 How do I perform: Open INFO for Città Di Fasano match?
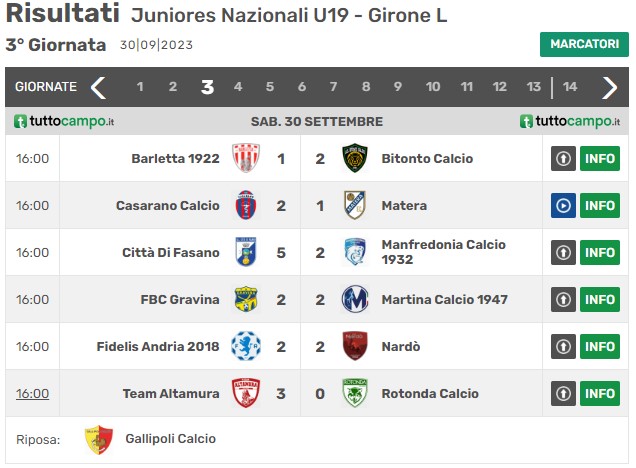(x=599, y=253)
